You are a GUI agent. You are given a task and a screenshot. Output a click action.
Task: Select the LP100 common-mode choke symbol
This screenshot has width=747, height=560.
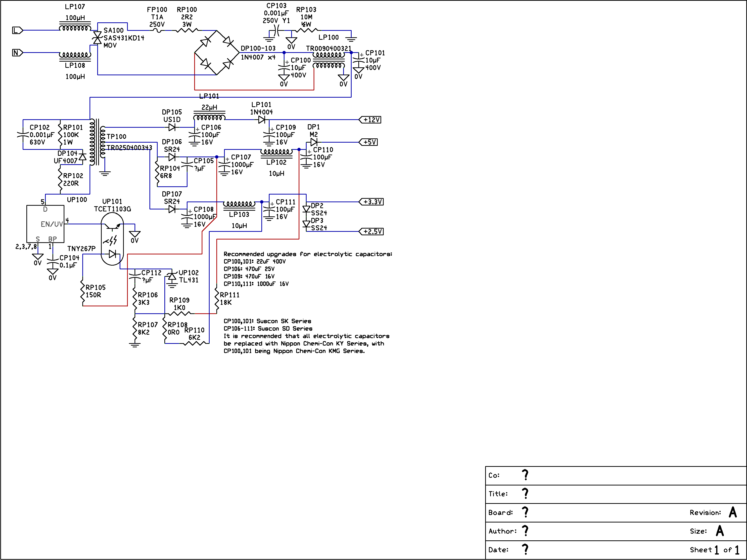pyautogui.click(x=328, y=60)
